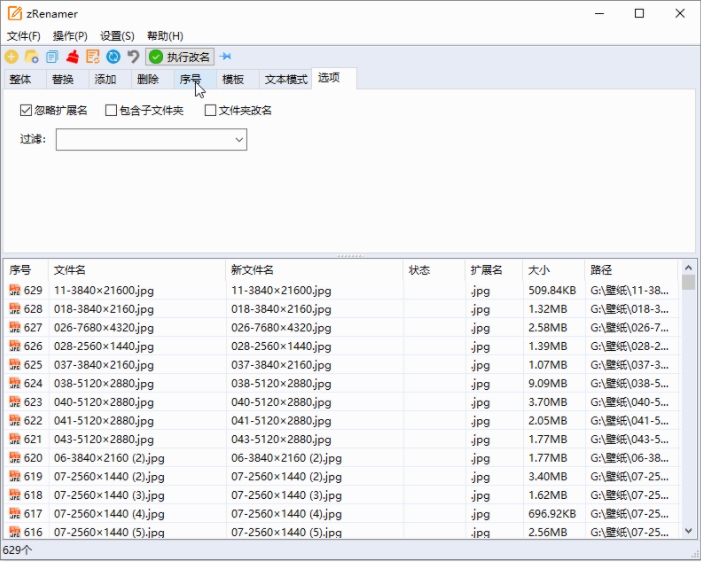The height and width of the screenshot is (562, 701).
Task: Click path cell G:\壁纸\043-5...
Action: [x=629, y=439]
